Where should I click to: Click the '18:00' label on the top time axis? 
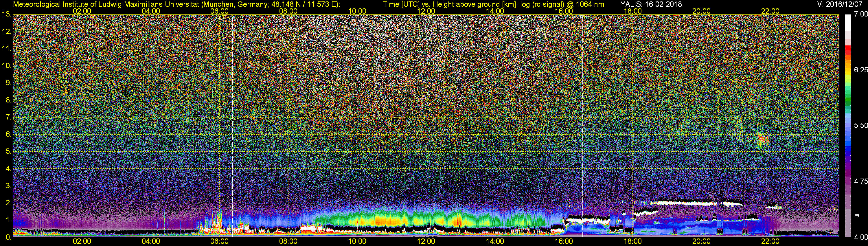(632, 11)
